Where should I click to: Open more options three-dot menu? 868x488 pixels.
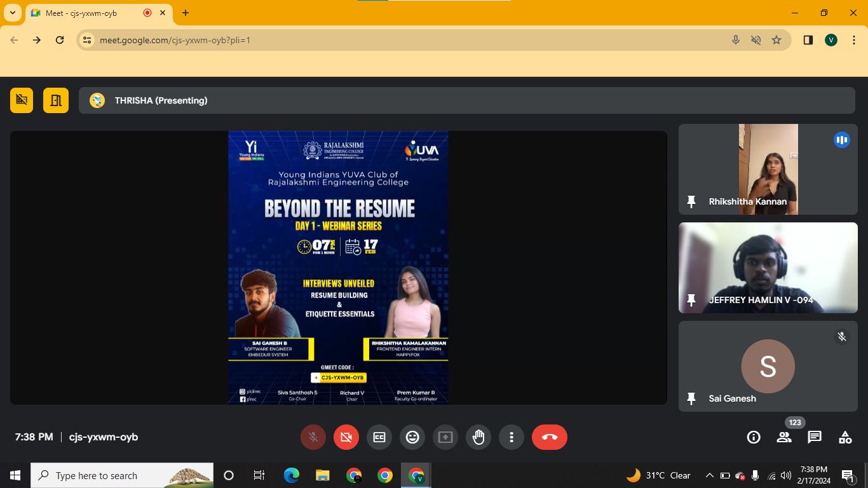pyautogui.click(x=512, y=437)
